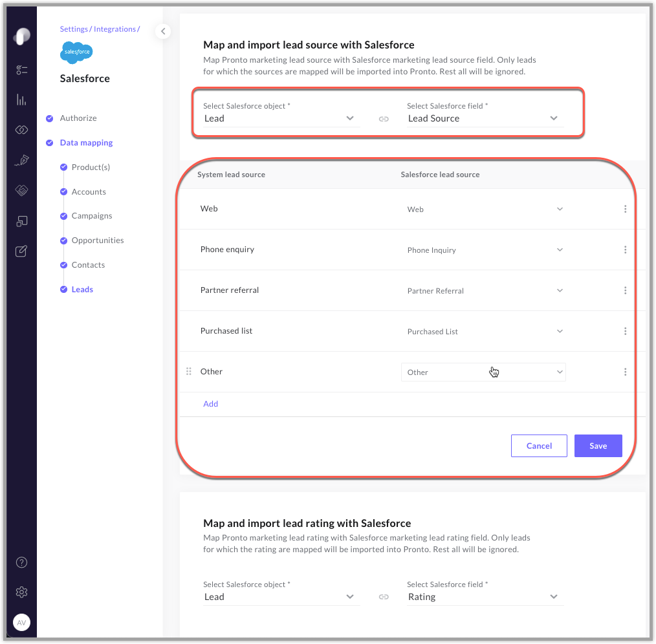Click the 'Web' system lead source label
Viewport: 656px width, 644px height.
(209, 208)
